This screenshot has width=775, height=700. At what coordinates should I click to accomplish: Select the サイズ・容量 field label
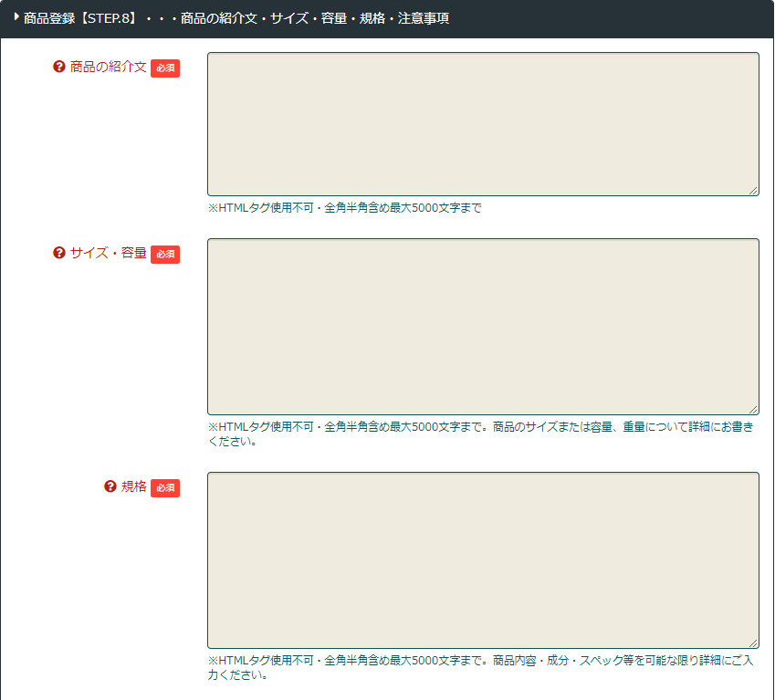tap(108, 253)
